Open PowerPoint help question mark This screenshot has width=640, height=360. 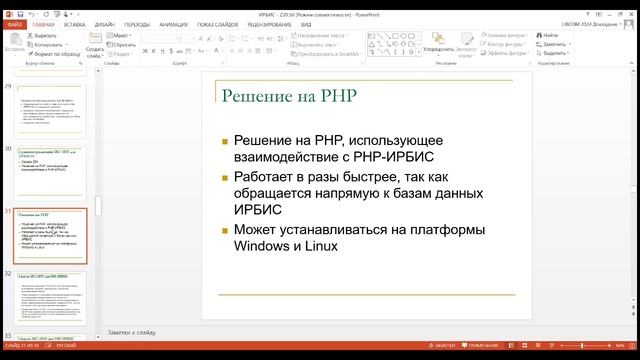tap(588, 14)
